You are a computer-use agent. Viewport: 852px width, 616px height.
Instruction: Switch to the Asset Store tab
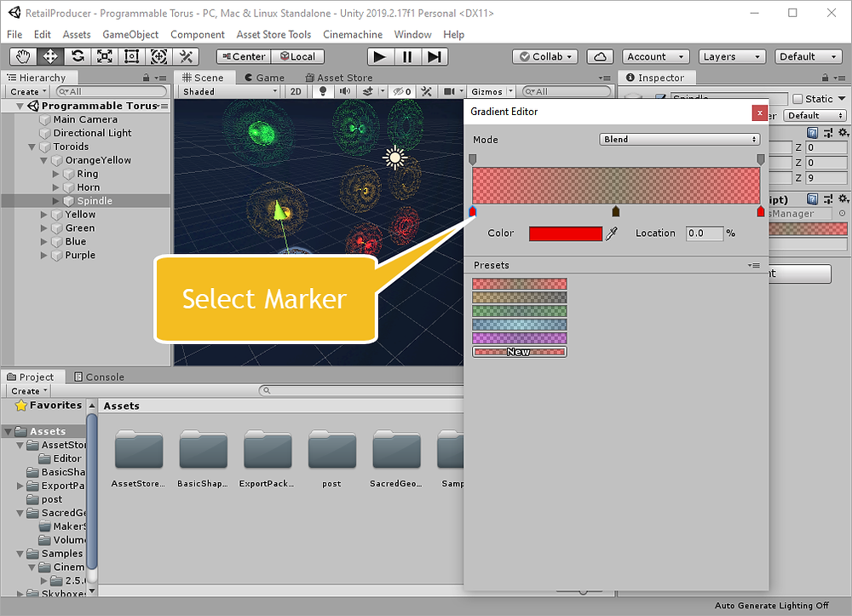[340, 78]
